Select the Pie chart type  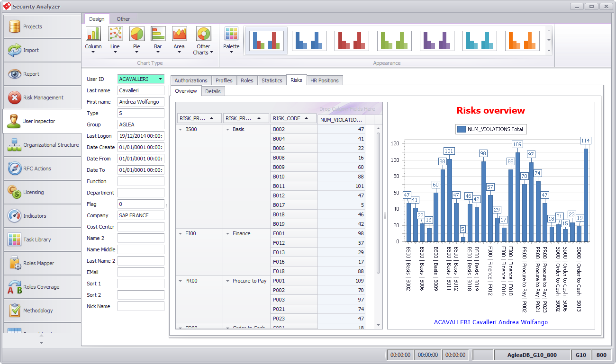point(136,40)
